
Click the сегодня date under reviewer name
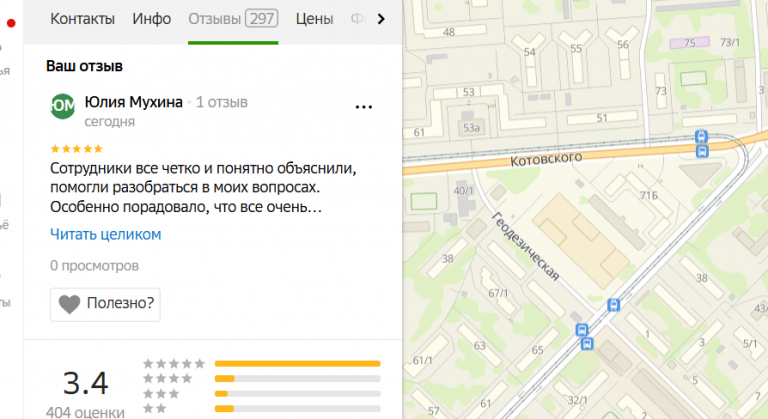tap(109, 122)
